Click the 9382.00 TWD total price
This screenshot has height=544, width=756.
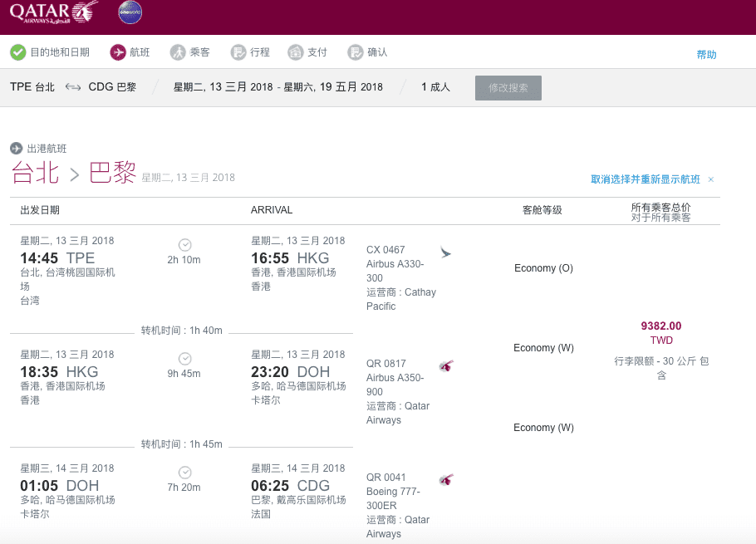tap(661, 326)
